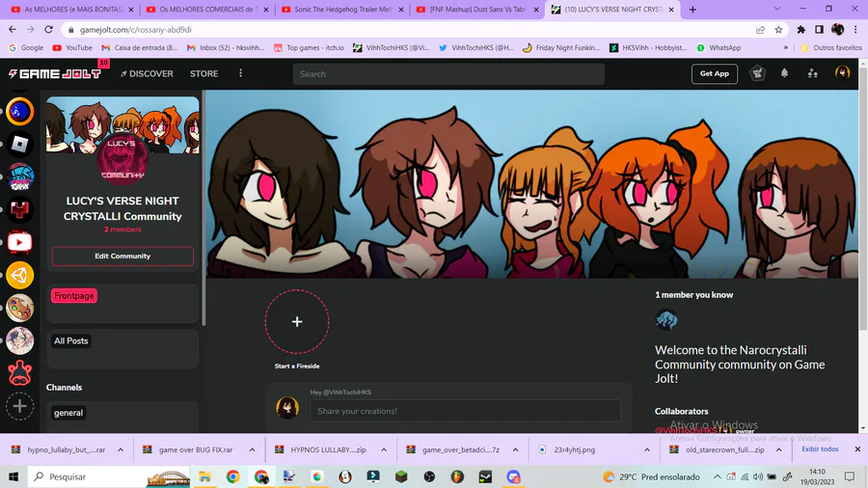Expand options for game_over_betadci 7z download
Screen dimensions: 868x488
tap(515, 449)
